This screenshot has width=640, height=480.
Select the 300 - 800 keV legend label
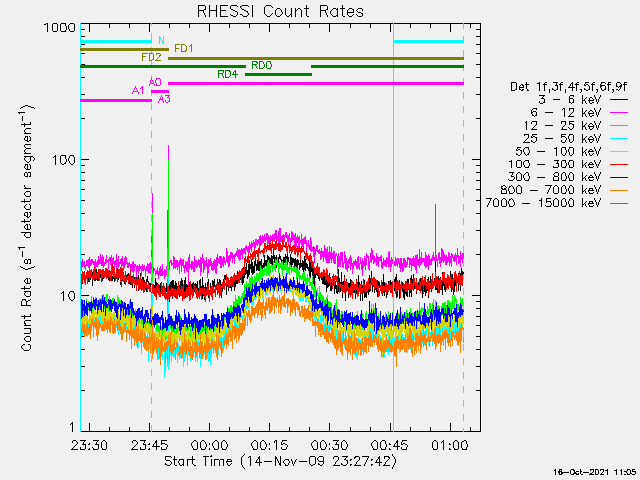(555, 177)
